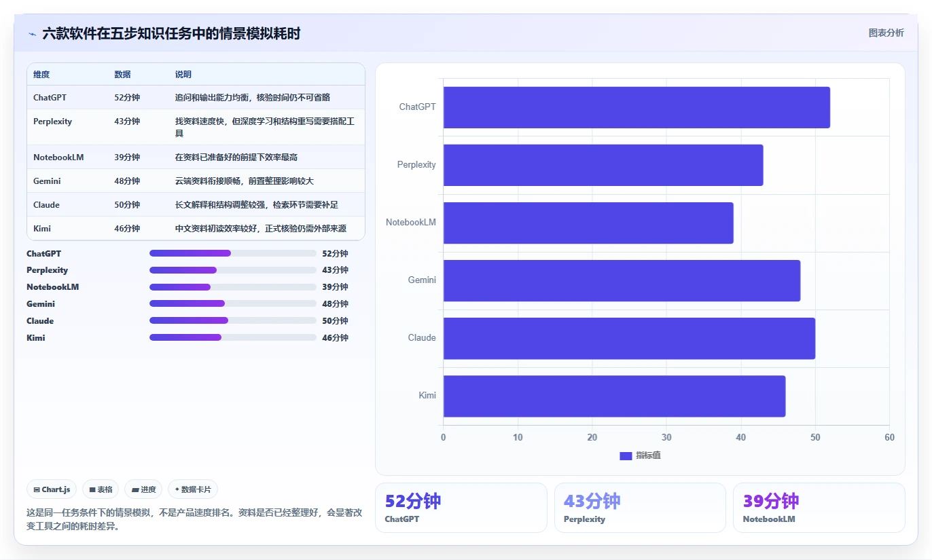Screen dimensions: 932x560
Task: Click the ChatGPT progress bar
Action: pos(233,253)
